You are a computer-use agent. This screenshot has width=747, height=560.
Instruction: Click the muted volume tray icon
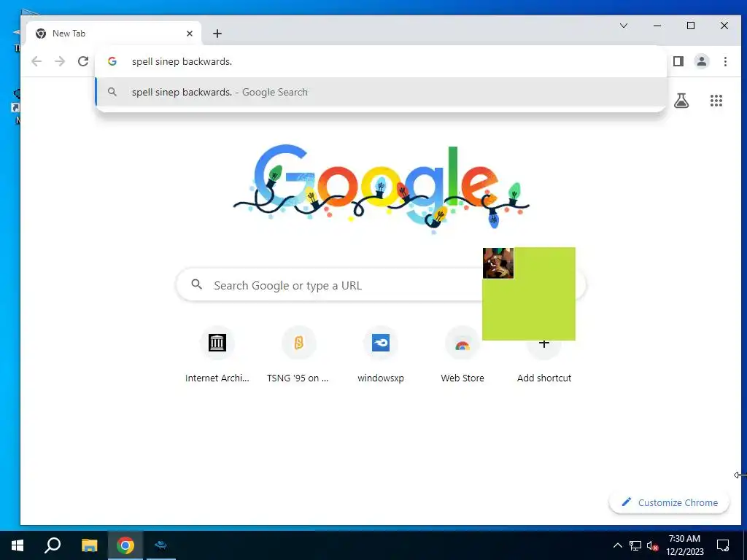(653, 545)
